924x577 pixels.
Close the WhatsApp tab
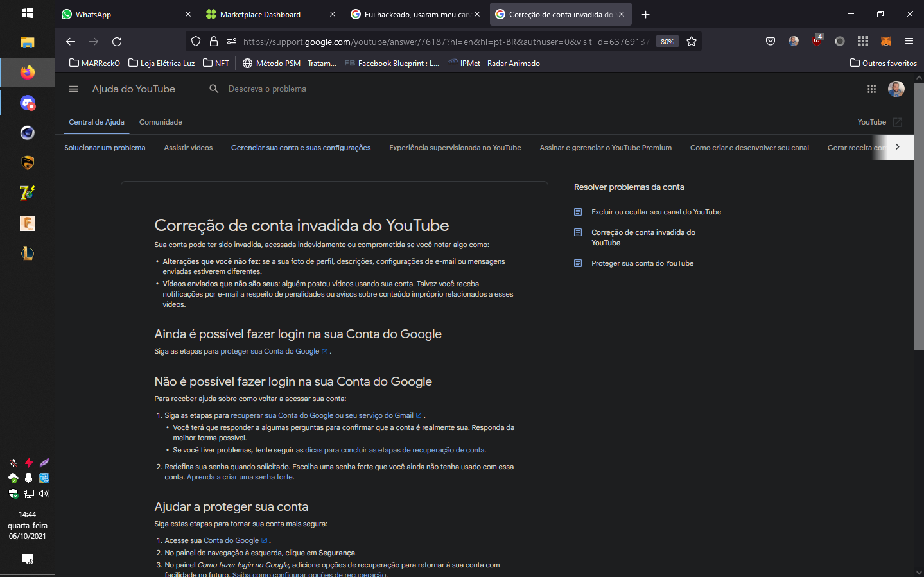coord(188,14)
